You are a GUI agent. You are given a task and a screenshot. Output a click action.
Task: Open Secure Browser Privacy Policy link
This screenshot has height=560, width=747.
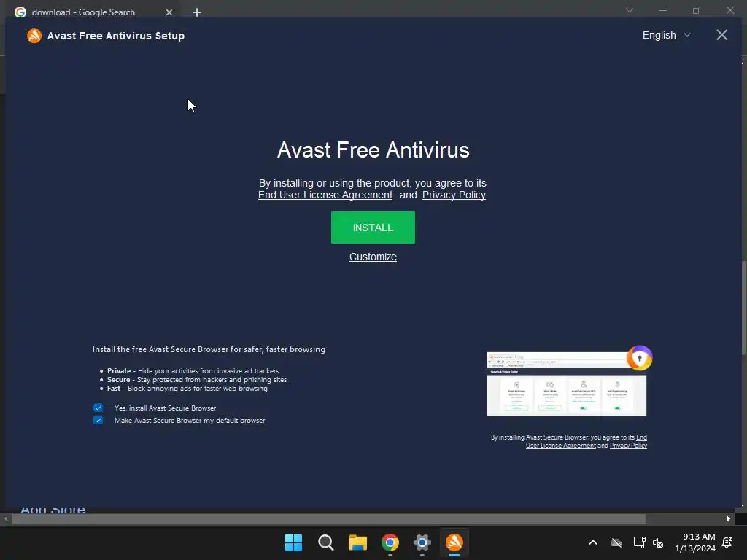point(628,446)
